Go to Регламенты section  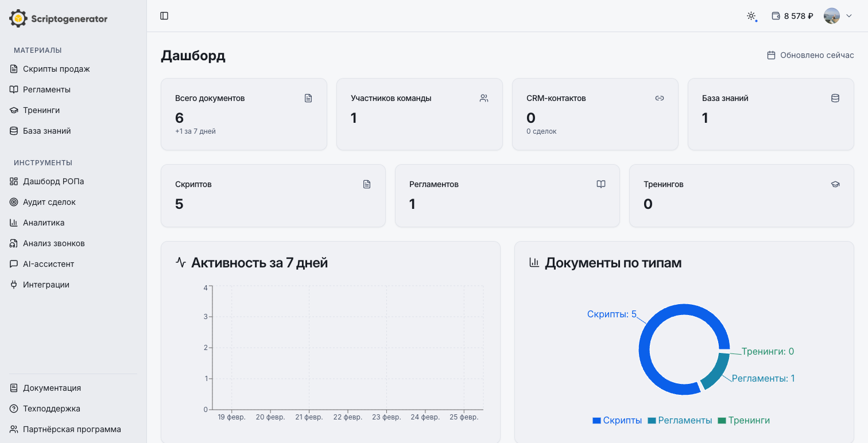[x=46, y=90]
